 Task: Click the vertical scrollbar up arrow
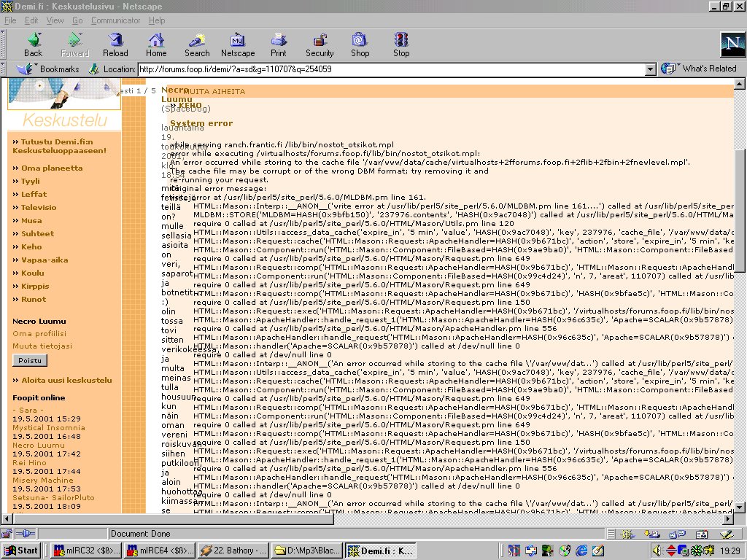[740, 84]
